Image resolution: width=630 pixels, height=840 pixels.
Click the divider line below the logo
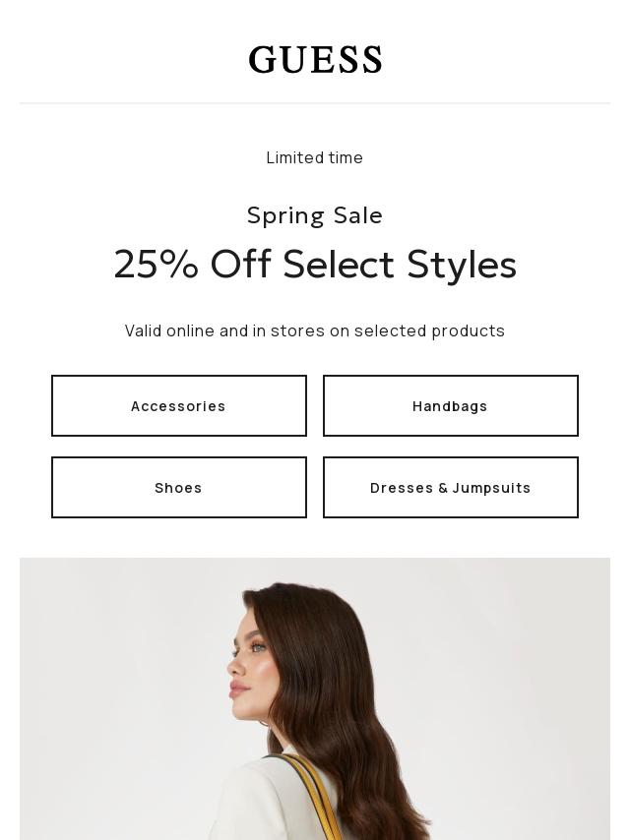click(x=315, y=102)
